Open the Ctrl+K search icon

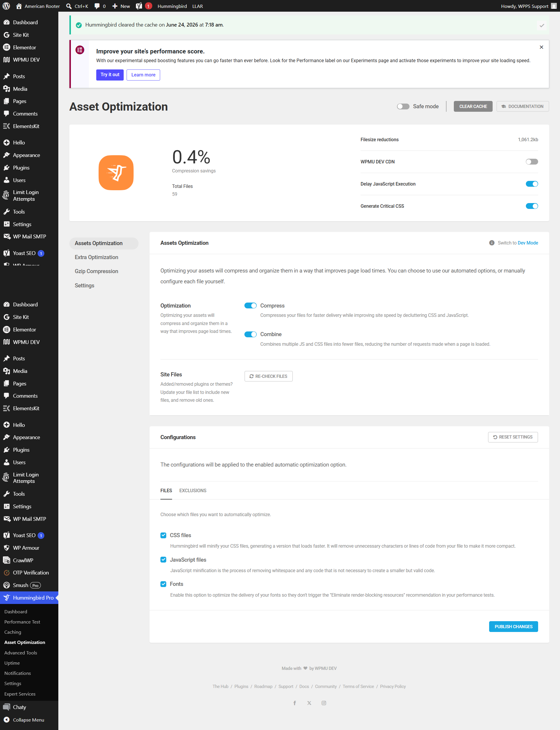point(69,6)
